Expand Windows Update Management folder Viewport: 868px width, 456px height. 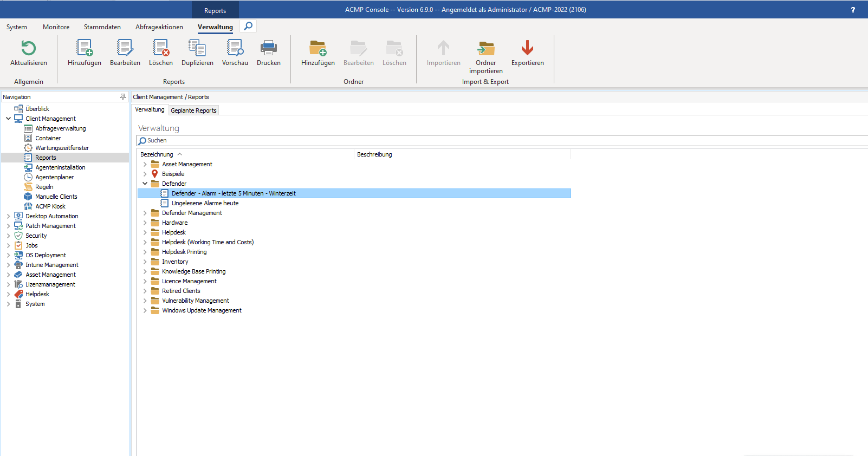pyautogui.click(x=145, y=310)
